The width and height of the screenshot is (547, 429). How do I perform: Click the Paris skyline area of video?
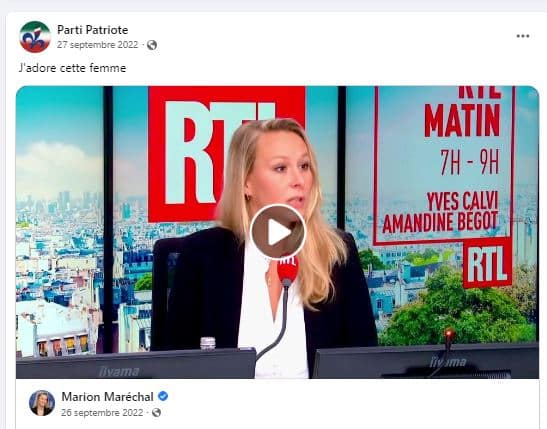59,244
